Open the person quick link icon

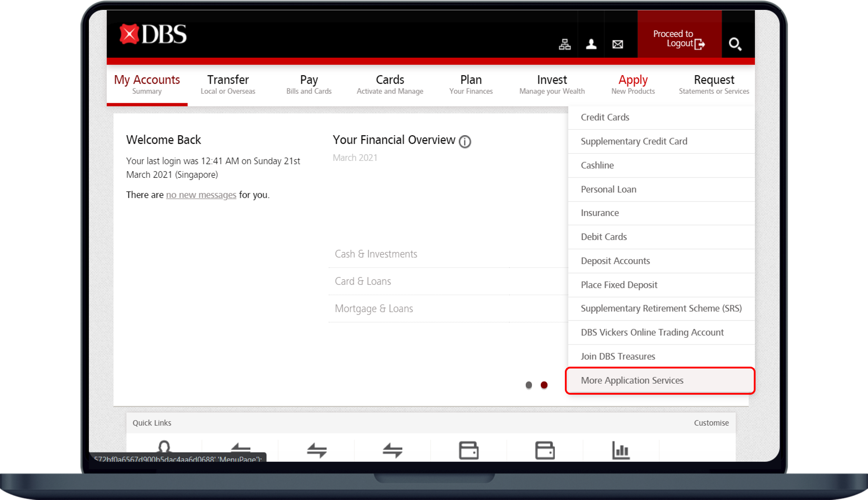click(x=164, y=448)
